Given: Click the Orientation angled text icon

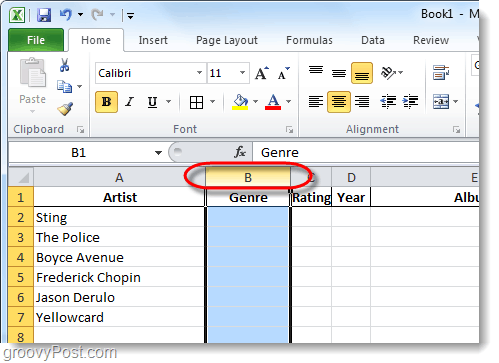Looking at the screenshot, I should [x=388, y=72].
